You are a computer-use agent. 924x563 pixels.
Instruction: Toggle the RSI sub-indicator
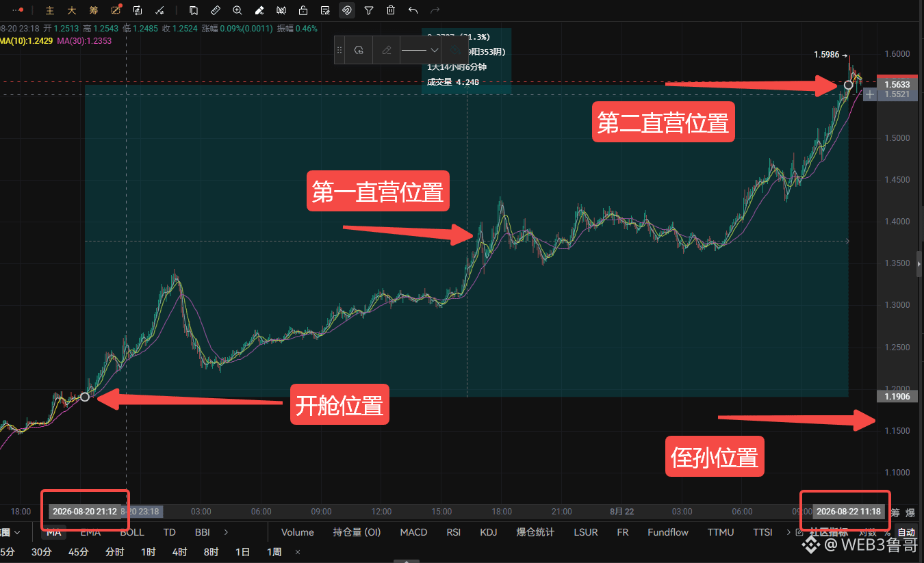pos(454,532)
